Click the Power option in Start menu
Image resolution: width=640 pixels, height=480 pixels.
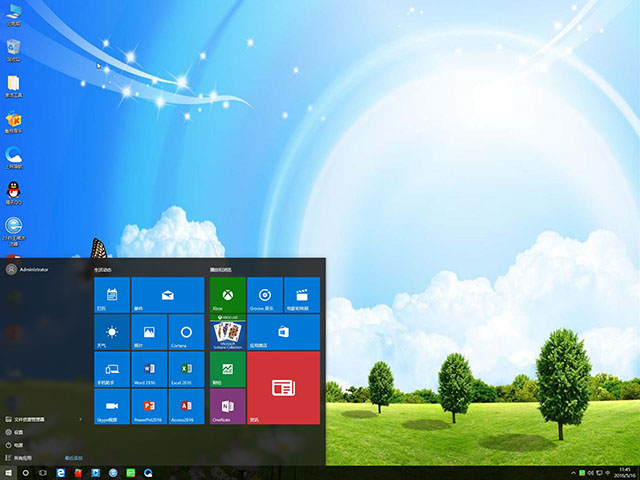click(18, 444)
